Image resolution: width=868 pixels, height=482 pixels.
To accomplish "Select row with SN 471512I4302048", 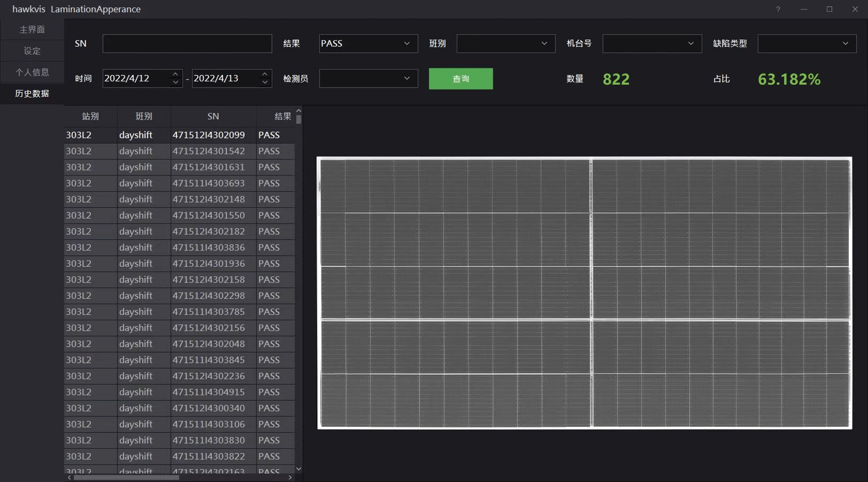I will (179, 344).
